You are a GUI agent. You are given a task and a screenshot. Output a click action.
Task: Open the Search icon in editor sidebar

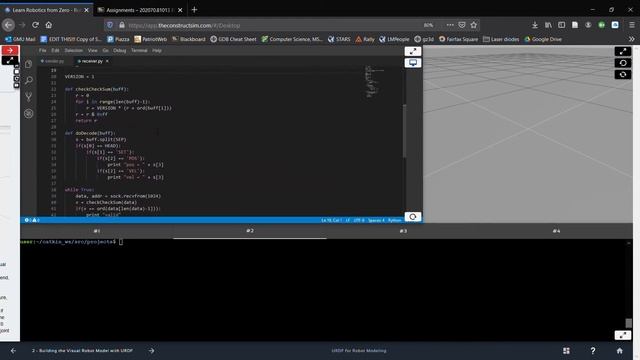(29, 80)
